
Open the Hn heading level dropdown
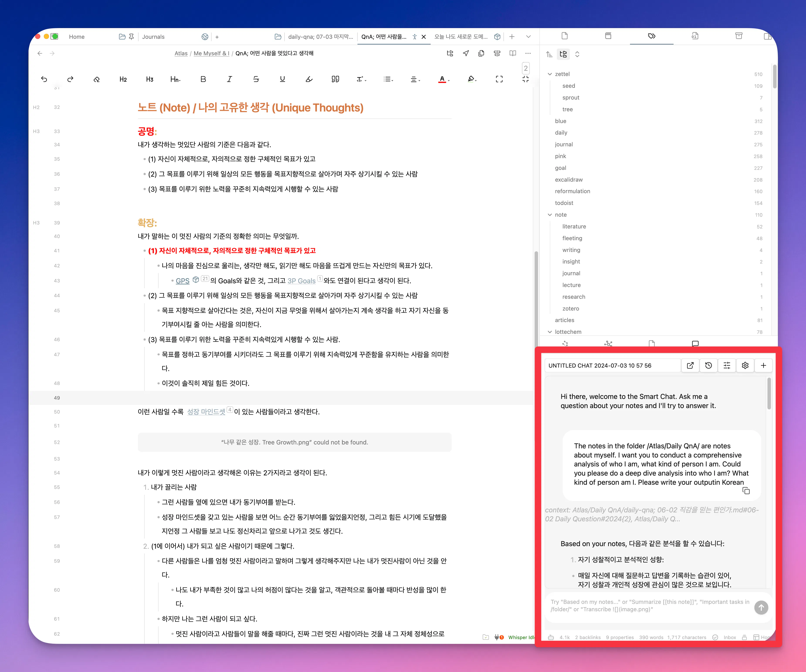175,79
